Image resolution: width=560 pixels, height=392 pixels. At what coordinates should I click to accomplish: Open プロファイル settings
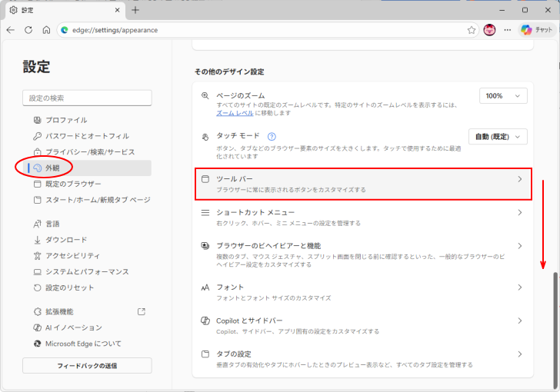click(87, 120)
